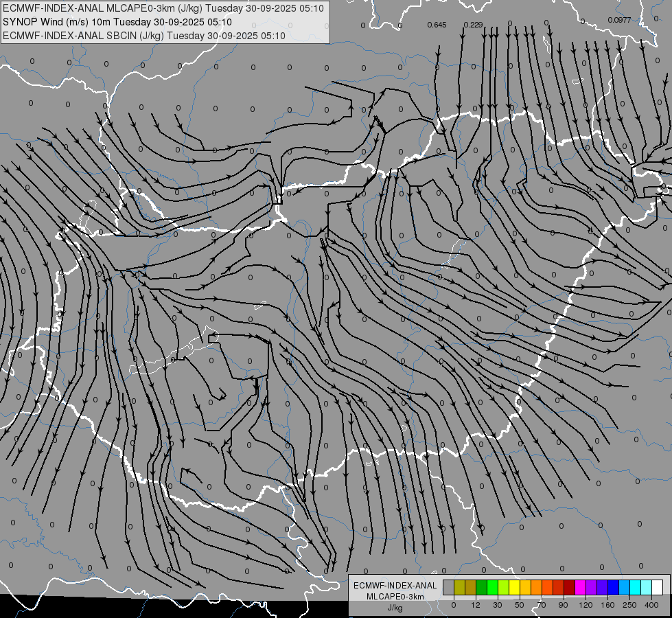Click the legend label 12
The height and width of the screenshot is (618, 672).
(x=476, y=605)
